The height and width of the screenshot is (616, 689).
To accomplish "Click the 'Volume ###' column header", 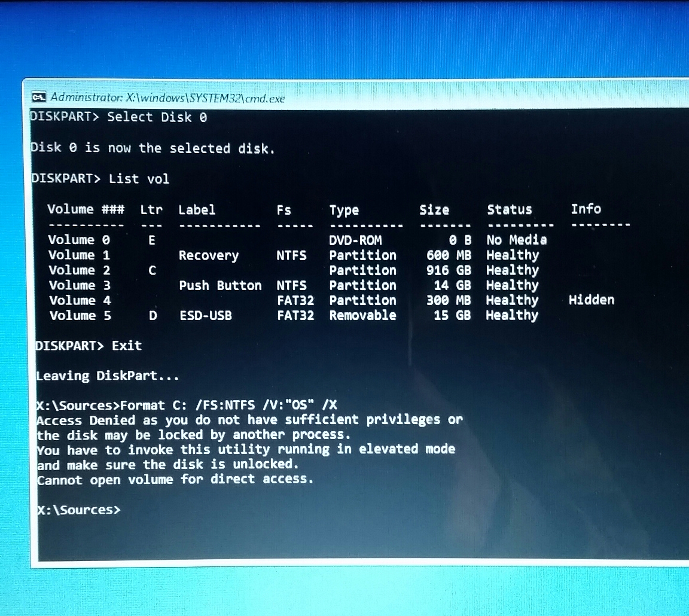I will pyautogui.click(x=86, y=209).
